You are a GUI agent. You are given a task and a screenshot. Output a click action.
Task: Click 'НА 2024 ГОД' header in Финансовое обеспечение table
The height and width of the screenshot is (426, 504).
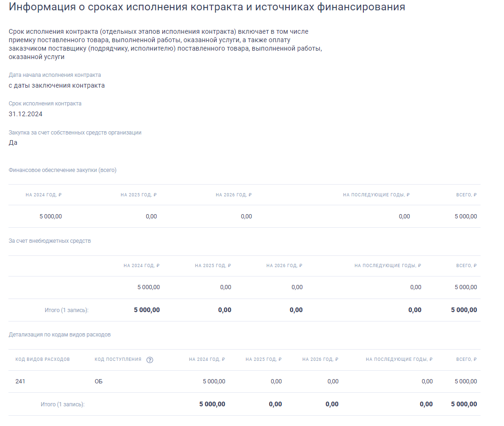[44, 194]
